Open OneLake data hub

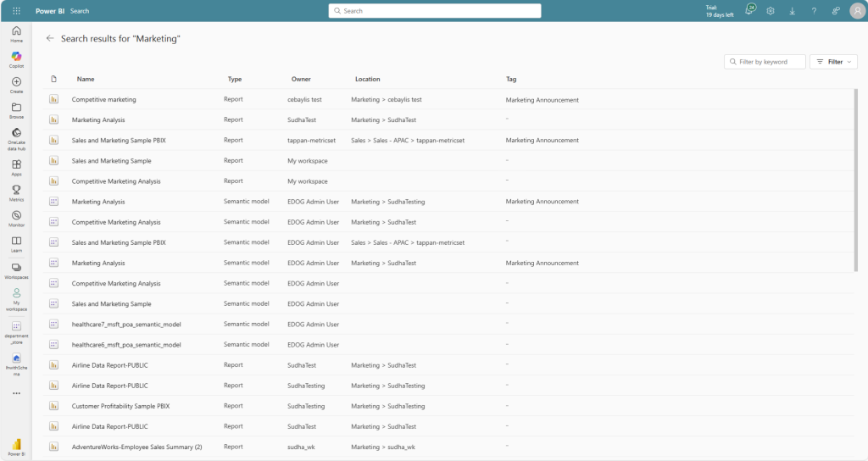(17, 139)
